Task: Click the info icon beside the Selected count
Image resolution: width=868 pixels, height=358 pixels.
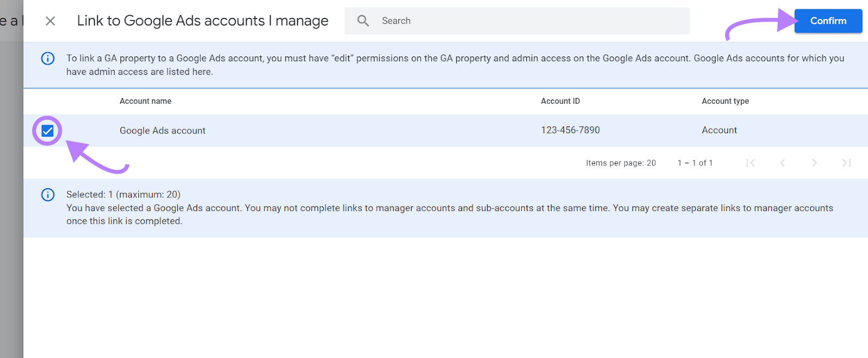Action: (x=47, y=195)
